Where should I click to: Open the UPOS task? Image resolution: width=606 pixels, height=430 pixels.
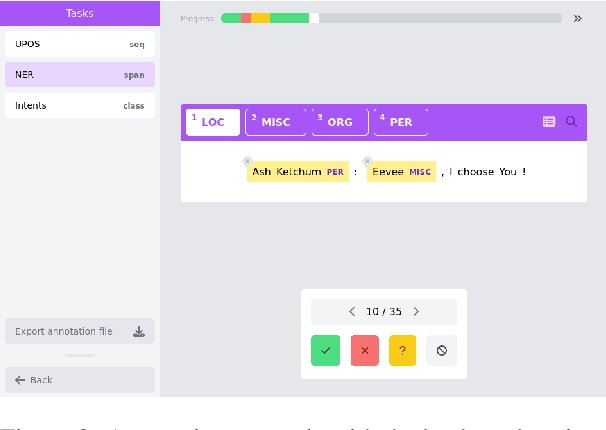click(x=80, y=44)
